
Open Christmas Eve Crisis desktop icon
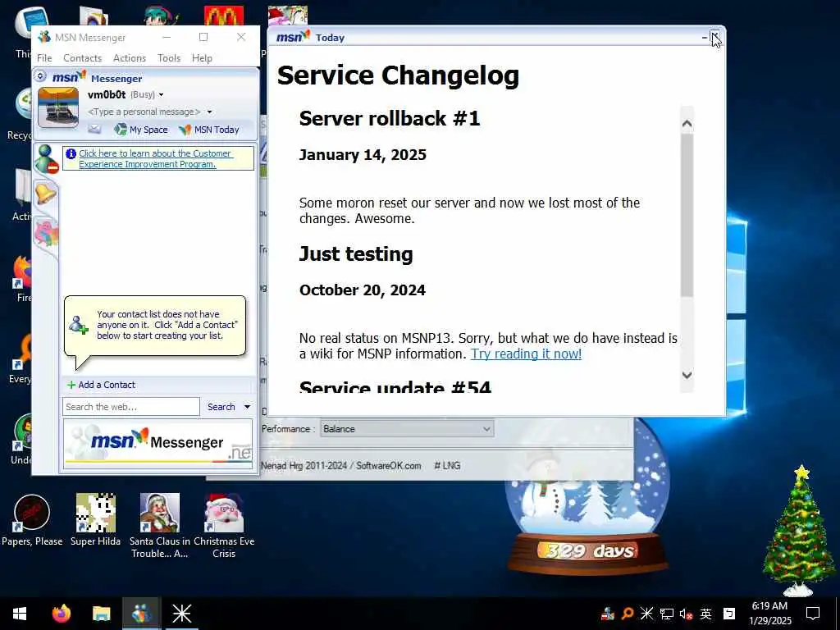click(224, 525)
